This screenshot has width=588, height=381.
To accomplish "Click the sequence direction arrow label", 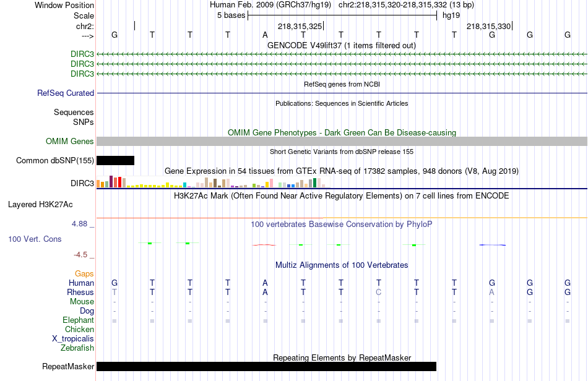I will 88,36.
